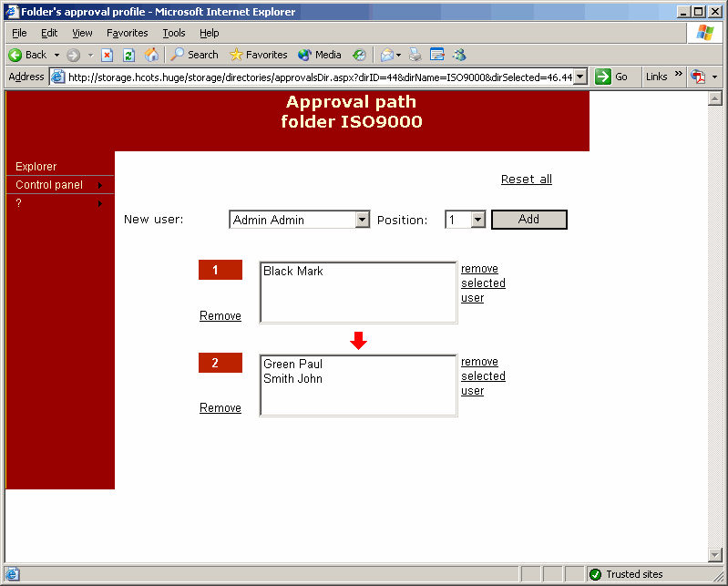728x586 pixels.
Task: Open the Help menu
Action: [209, 33]
